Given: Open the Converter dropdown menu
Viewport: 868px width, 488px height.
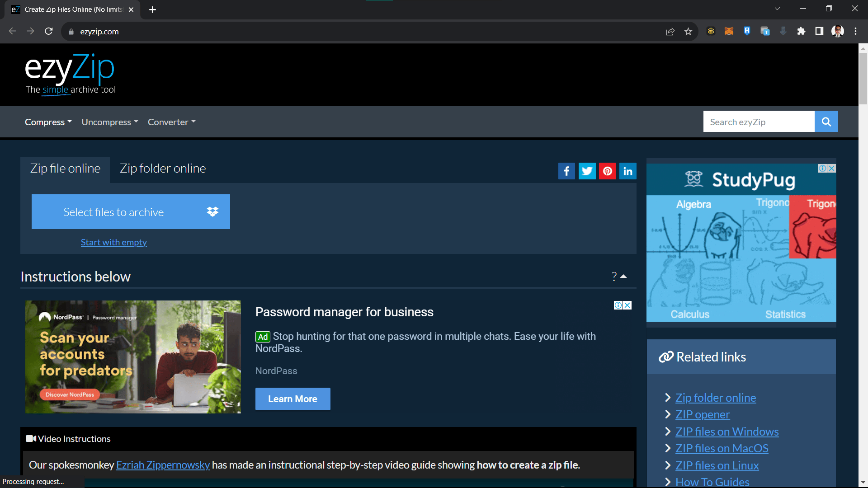Looking at the screenshot, I should [171, 122].
